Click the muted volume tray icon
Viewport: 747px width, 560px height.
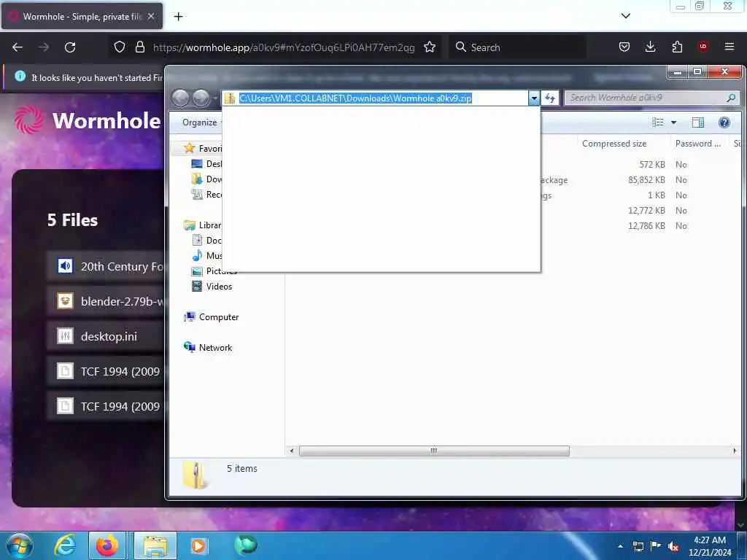coord(673,547)
